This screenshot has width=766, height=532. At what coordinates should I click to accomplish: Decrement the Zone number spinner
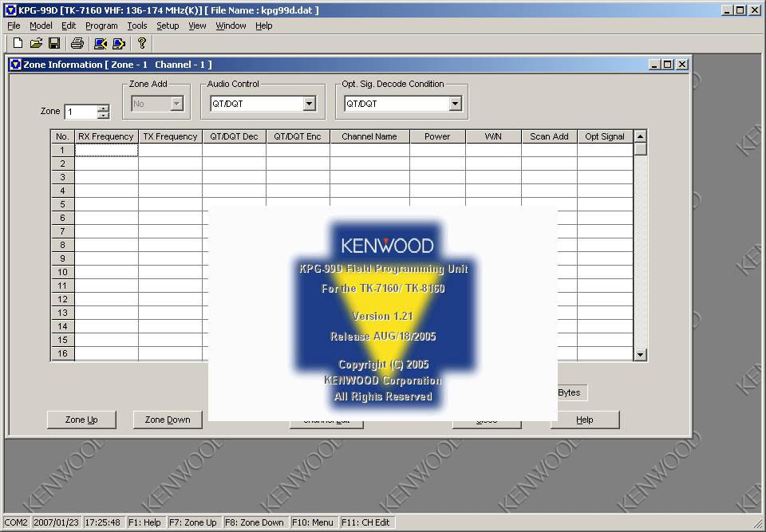coord(103,116)
